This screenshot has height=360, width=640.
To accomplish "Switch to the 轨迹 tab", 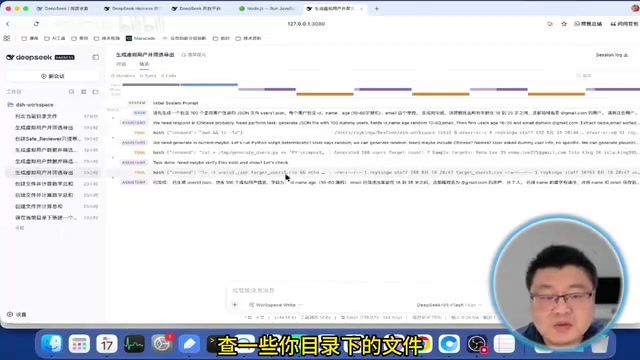I will [x=144, y=64].
